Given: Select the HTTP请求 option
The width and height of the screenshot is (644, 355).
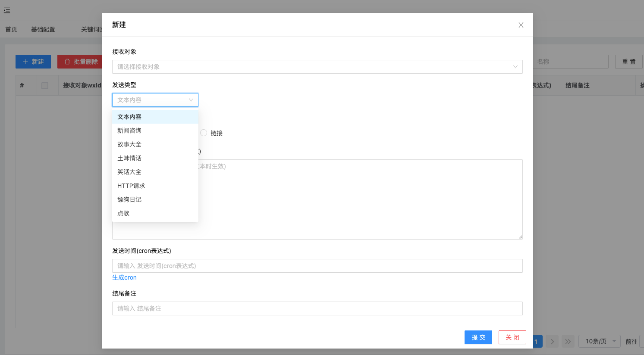Looking at the screenshot, I should [131, 186].
